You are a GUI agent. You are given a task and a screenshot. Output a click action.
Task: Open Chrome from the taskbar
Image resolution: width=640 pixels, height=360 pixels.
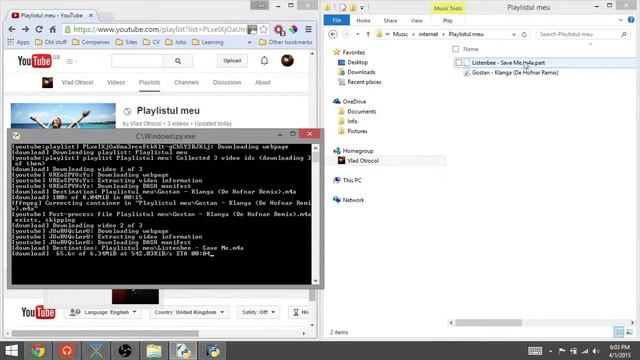[38, 351]
